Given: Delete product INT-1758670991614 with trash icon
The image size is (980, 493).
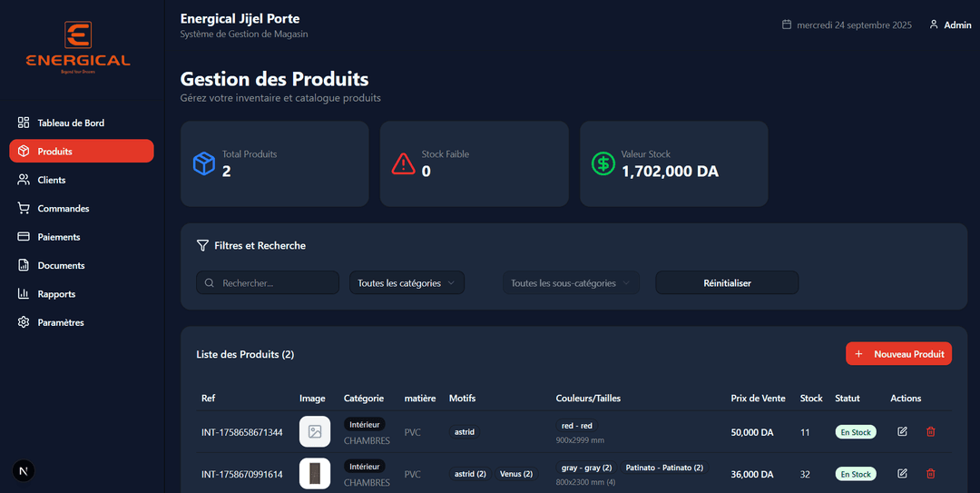Looking at the screenshot, I should pyautogui.click(x=930, y=473).
